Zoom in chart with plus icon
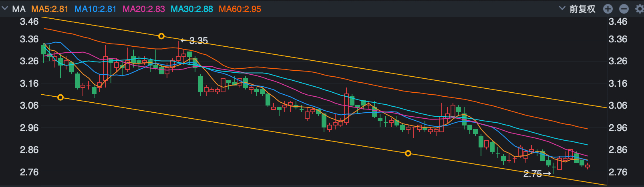 tap(608, 9)
